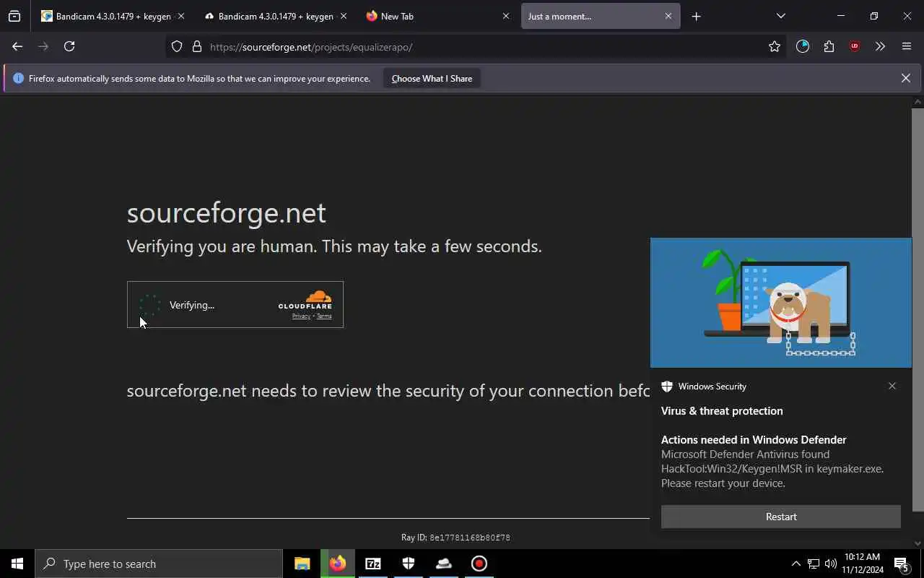Dismiss the Firefox data notification bar
The image size is (924, 578).
click(905, 78)
